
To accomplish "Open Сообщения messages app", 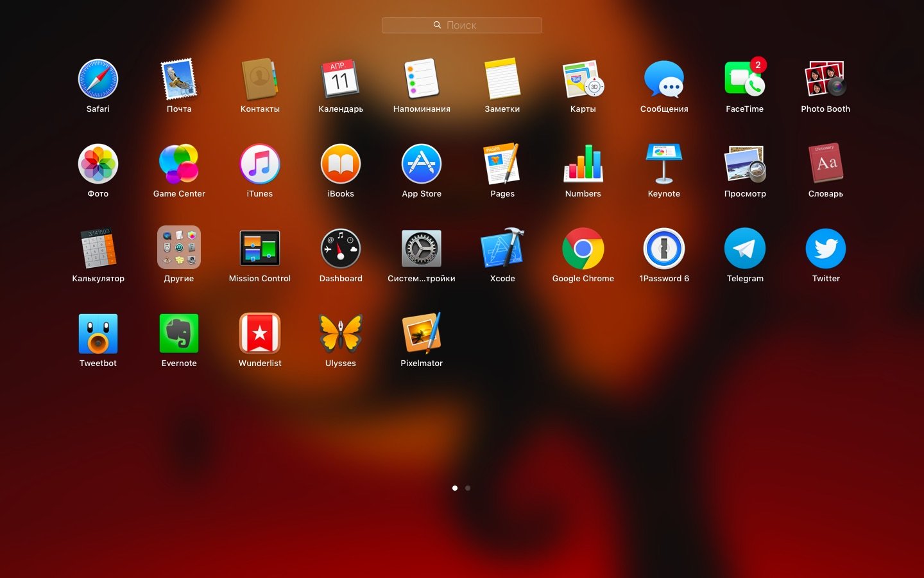I will pyautogui.click(x=664, y=80).
